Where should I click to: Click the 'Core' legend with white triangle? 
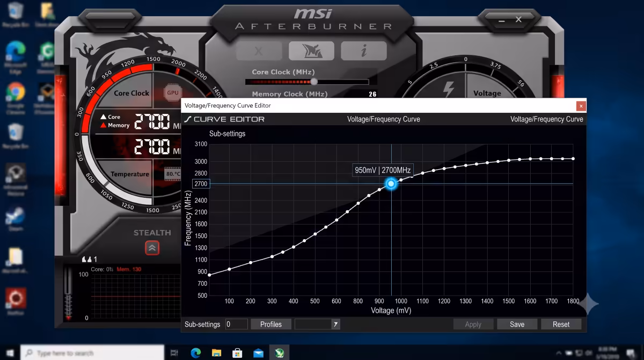click(x=111, y=117)
